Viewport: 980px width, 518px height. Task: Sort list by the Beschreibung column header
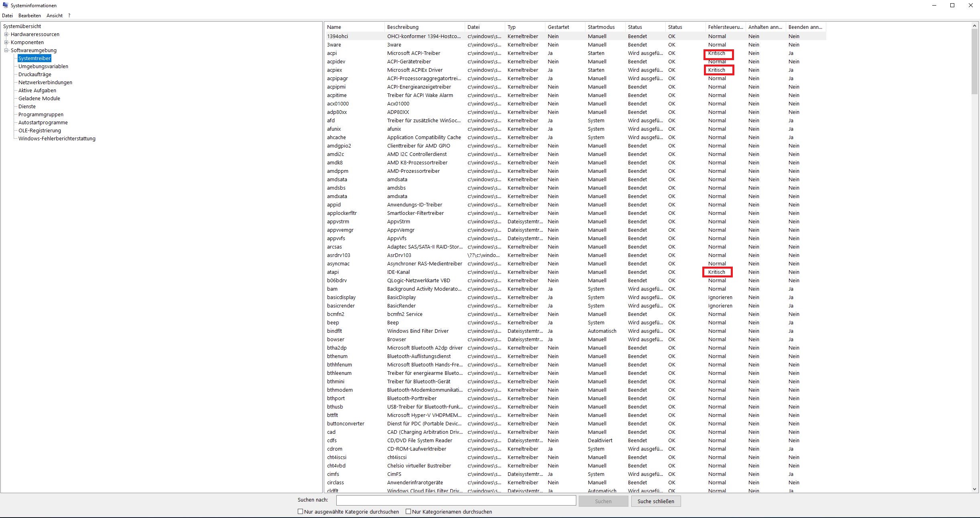(403, 27)
